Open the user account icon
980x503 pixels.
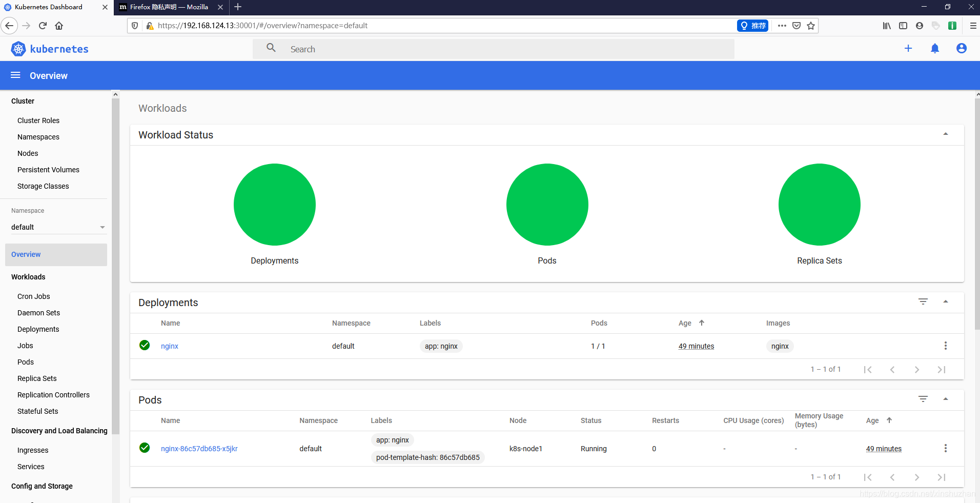point(962,48)
